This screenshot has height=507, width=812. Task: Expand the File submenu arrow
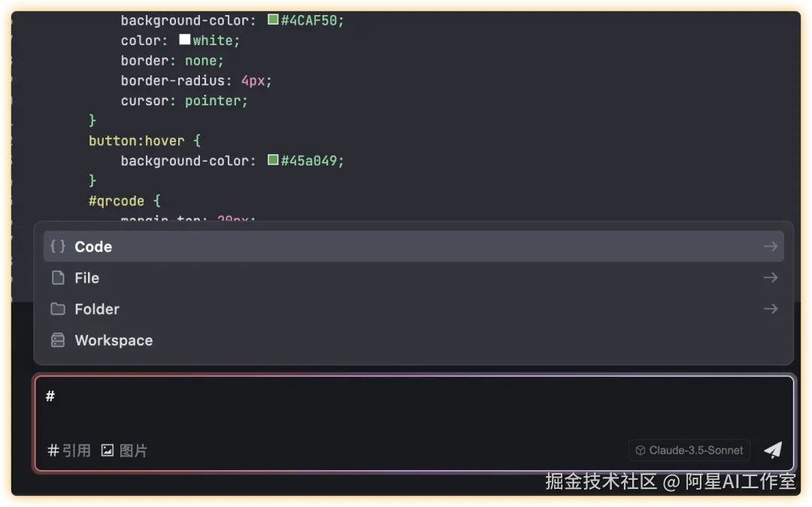pos(771,278)
